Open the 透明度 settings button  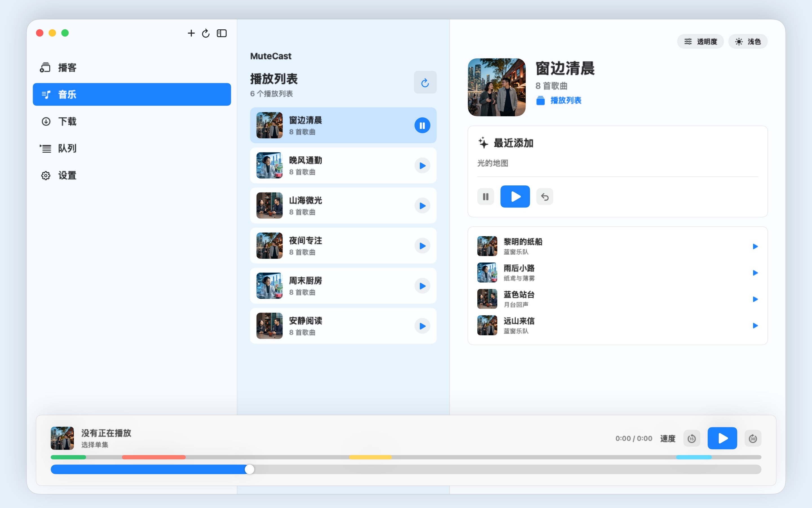[x=700, y=41]
